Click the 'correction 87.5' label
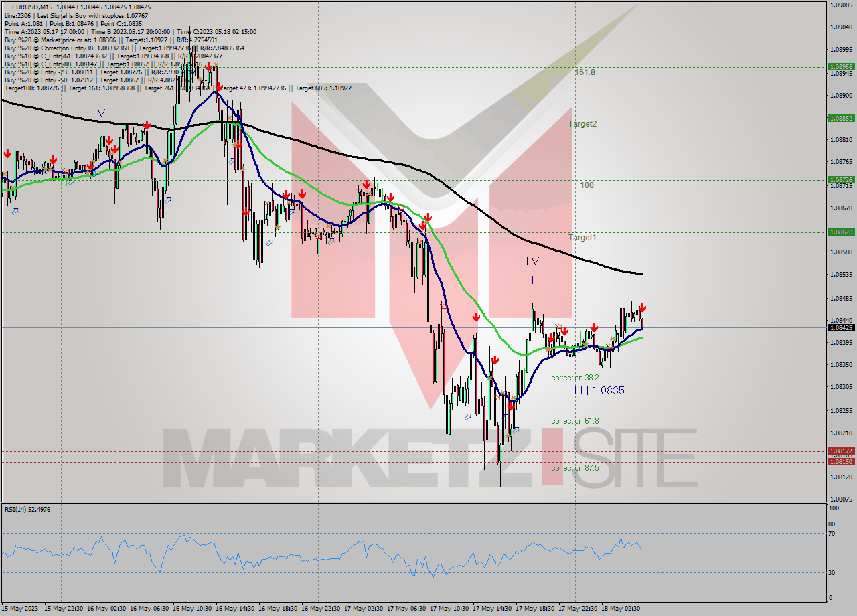 (575, 468)
